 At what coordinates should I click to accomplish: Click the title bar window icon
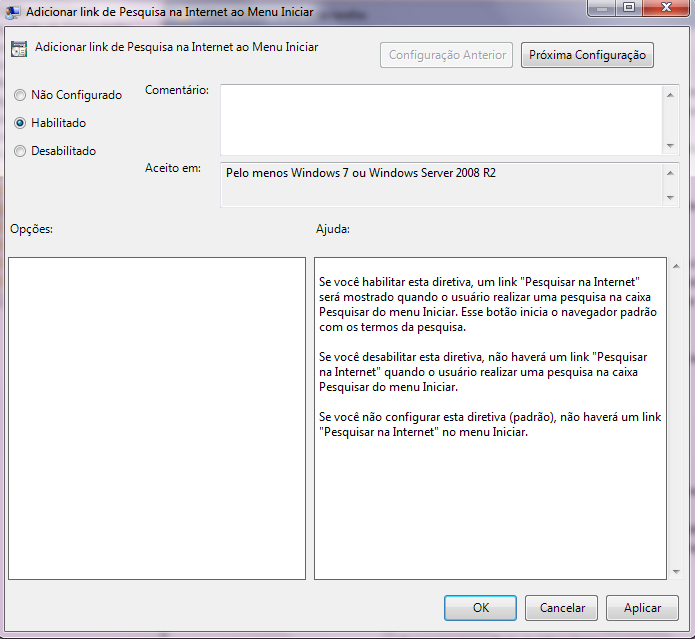[12, 12]
